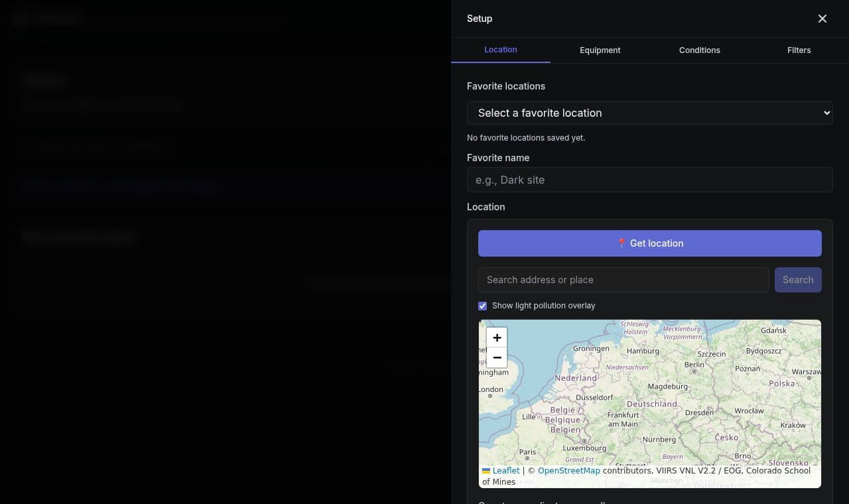This screenshot has width=849, height=504.
Task: Zoom in on the map
Action: (x=497, y=338)
